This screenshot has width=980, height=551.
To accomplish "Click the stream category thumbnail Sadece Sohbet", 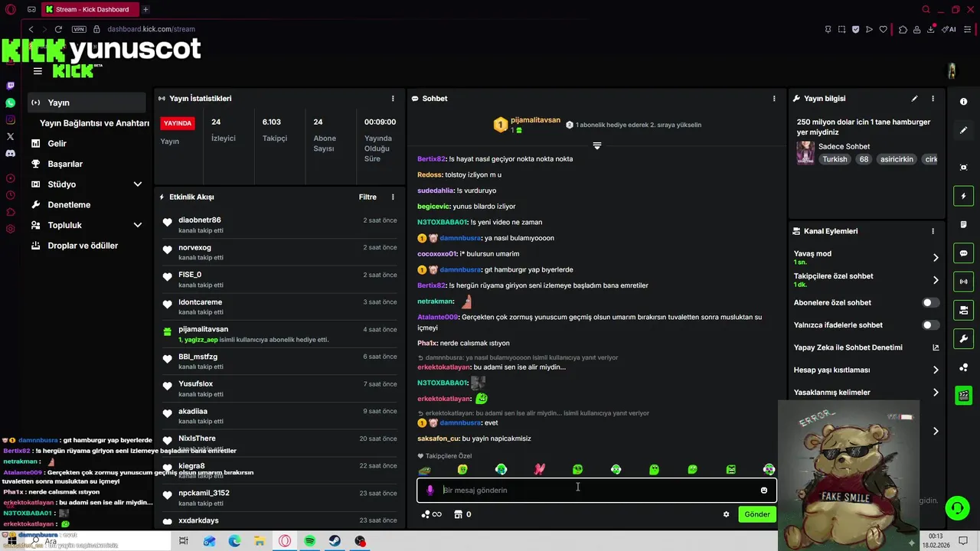I will 805,152.
